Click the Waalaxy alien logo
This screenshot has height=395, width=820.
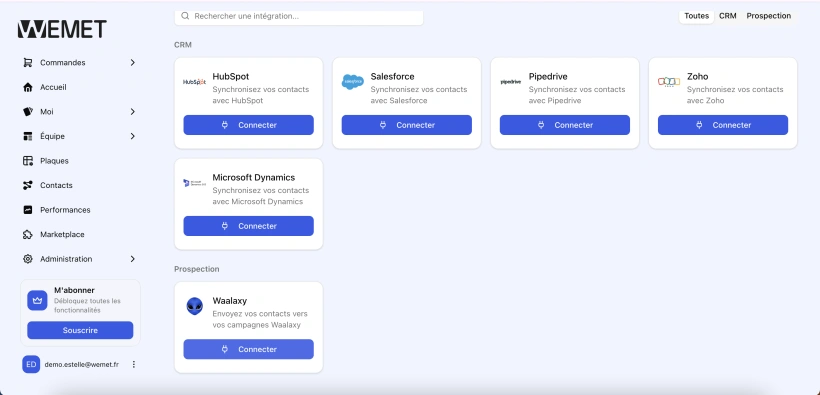tap(195, 307)
